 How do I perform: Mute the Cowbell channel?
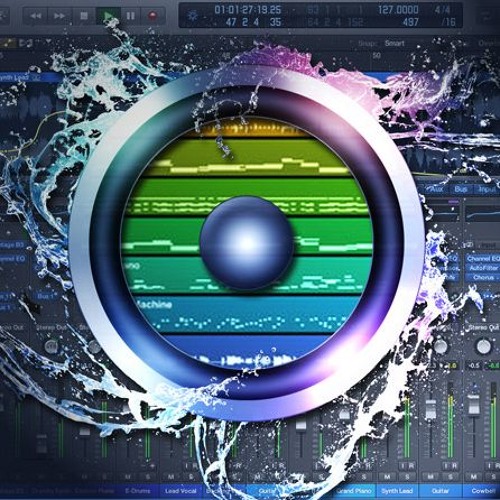tap(474, 477)
